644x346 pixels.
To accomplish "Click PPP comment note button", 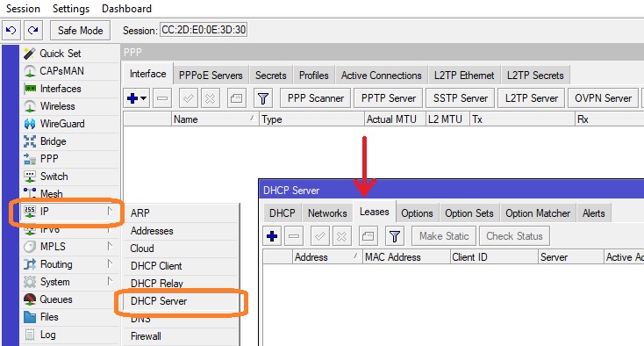I will click(x=237, y=98).
